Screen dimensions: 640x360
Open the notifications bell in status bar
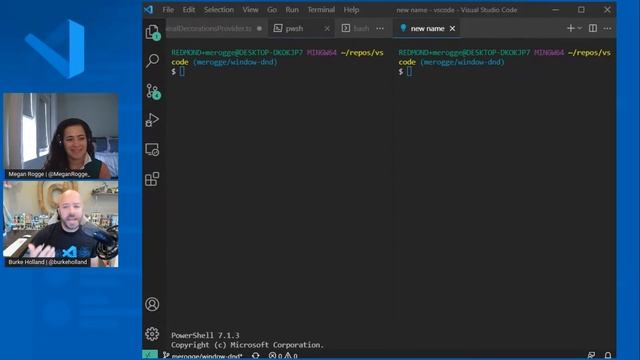(608, 356)
